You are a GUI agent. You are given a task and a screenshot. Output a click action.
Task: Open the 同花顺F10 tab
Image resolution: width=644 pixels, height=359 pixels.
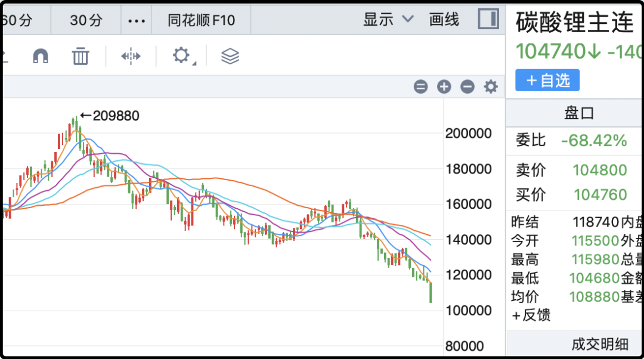click(x=202, y=20)
